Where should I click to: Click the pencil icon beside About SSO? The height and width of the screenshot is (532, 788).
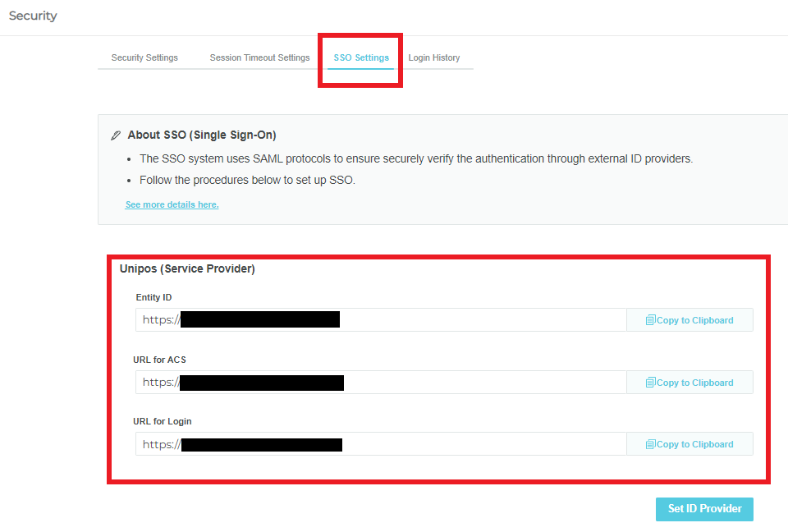click(x=116, y=135)
